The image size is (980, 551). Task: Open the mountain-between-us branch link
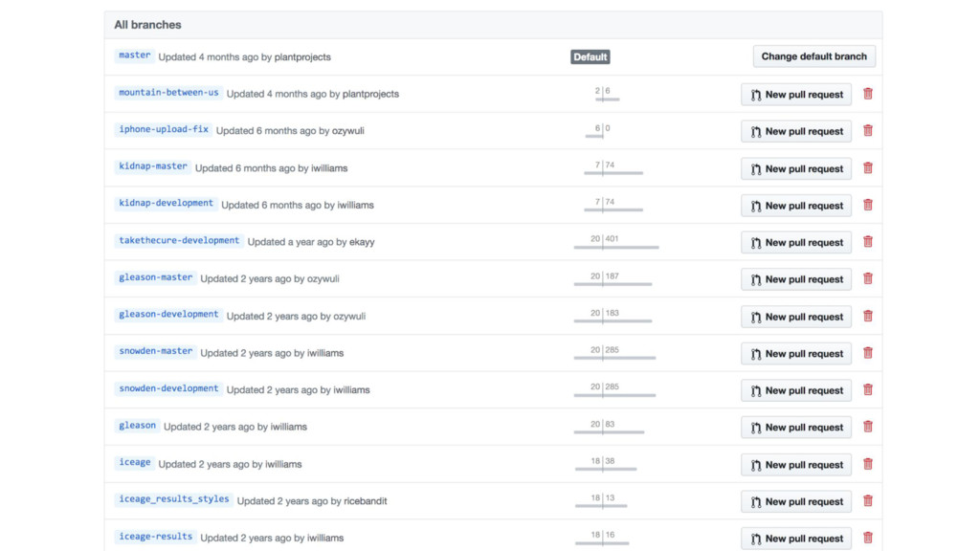[x=168, y=93]
